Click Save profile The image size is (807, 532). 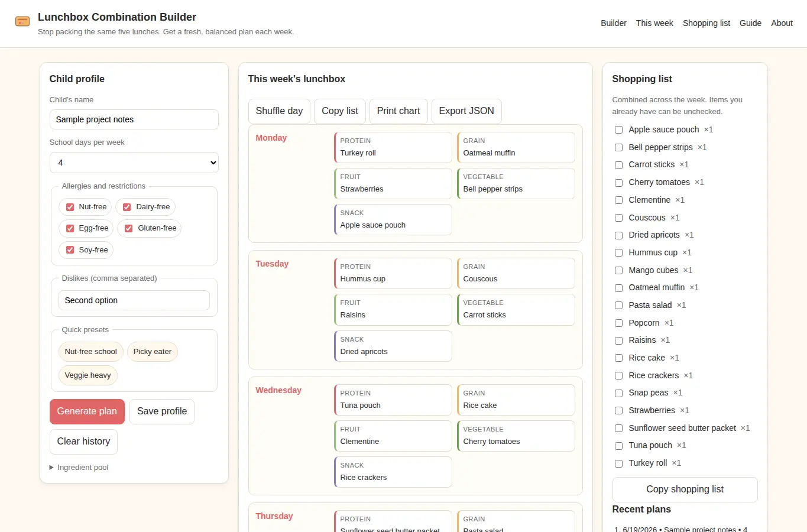coord(162,411)
